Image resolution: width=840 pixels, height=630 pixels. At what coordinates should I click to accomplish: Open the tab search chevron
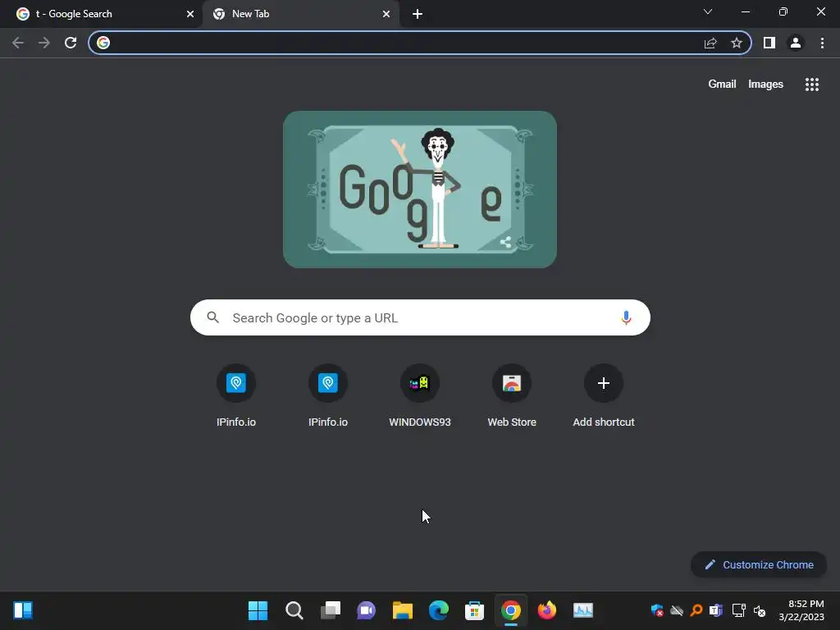(708, 11)
